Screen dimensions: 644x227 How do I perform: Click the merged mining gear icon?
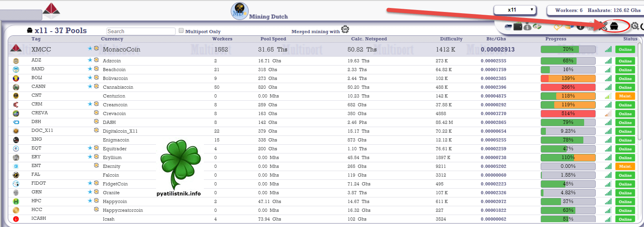point(345,29)
